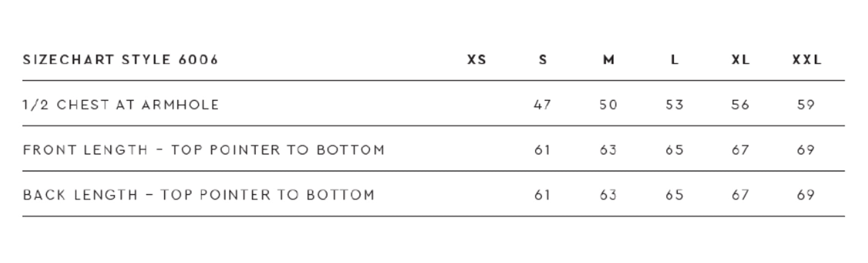Click chest value 59 for size XXL

806,105
